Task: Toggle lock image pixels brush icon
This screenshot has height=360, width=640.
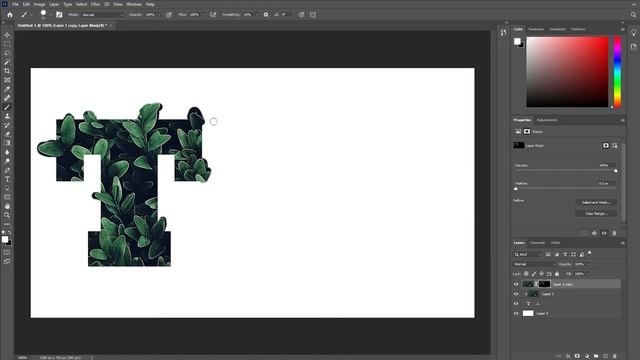Action: 534,274
